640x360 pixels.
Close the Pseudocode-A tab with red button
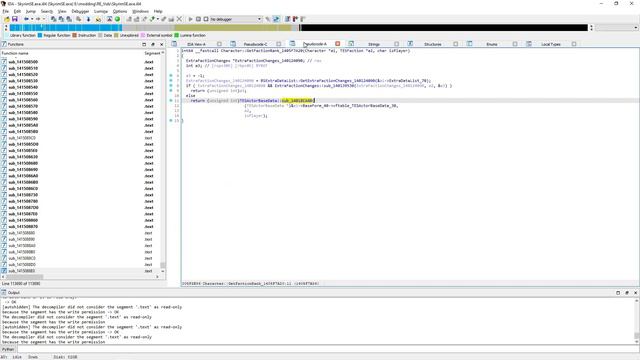click(x=338, y=44)
